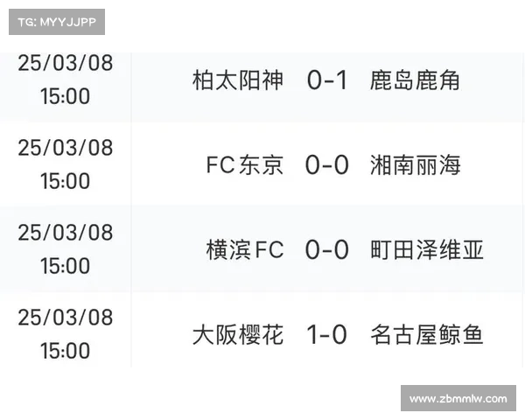Select the FC东京 team name

pos(245,165)
